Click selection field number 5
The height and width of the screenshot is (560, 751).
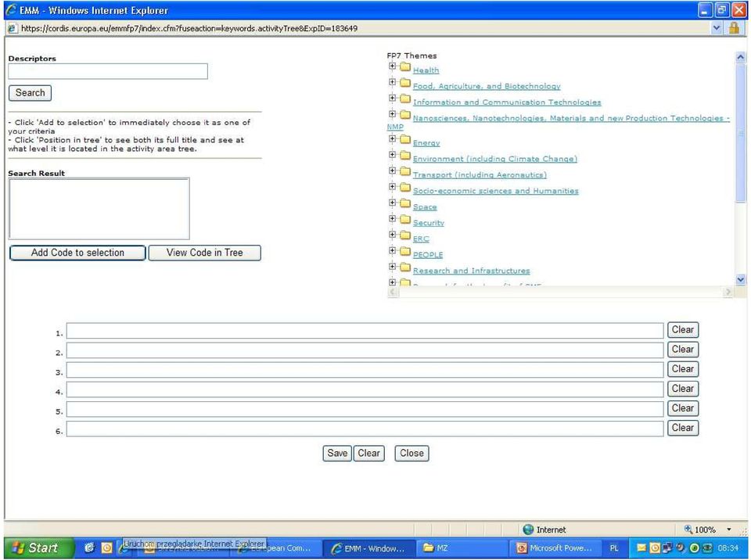click(x=365, y=409)
